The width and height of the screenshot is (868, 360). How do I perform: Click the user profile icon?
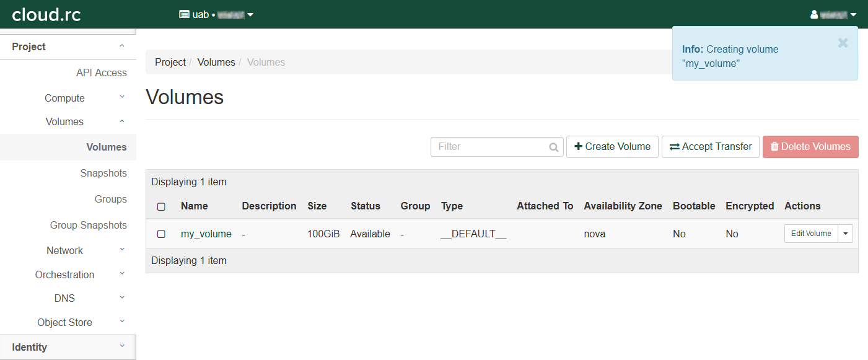click(x=814, y=15)
